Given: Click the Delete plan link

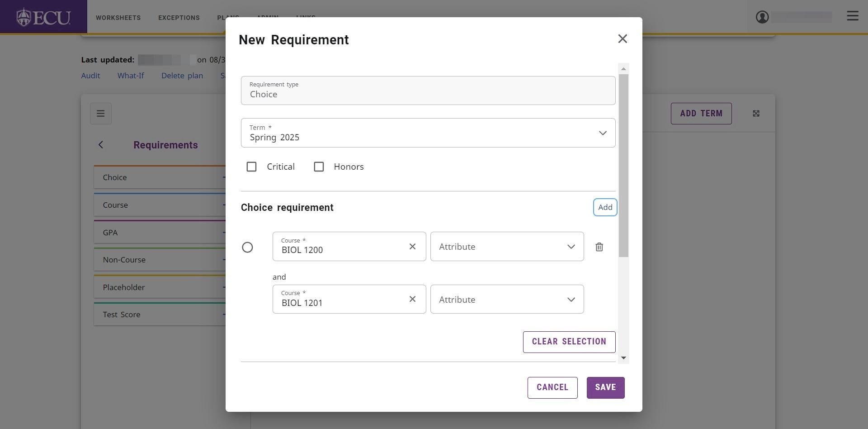Looking at the screenshot, I should pyautogui.click(x=182, y=76).
